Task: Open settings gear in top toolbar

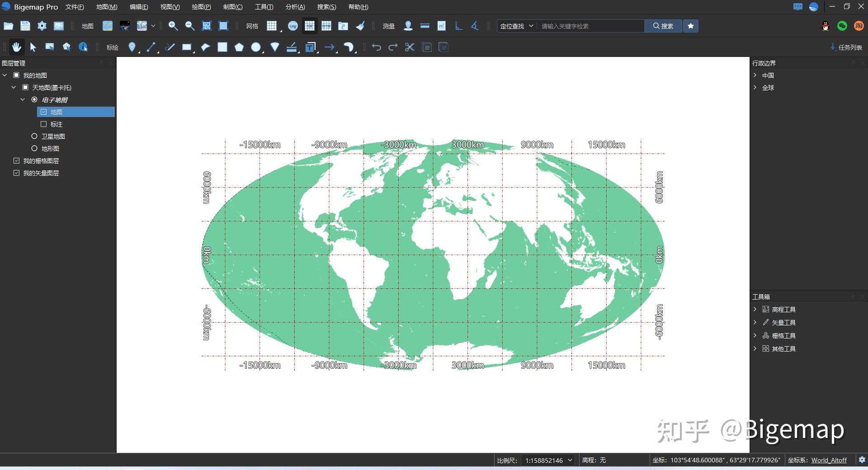Action: [x=42, y=26]
